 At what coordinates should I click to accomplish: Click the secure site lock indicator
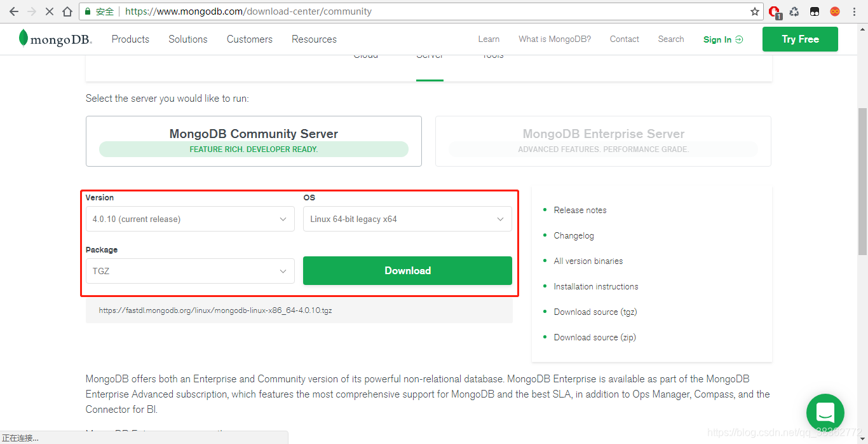click(86, 11)
